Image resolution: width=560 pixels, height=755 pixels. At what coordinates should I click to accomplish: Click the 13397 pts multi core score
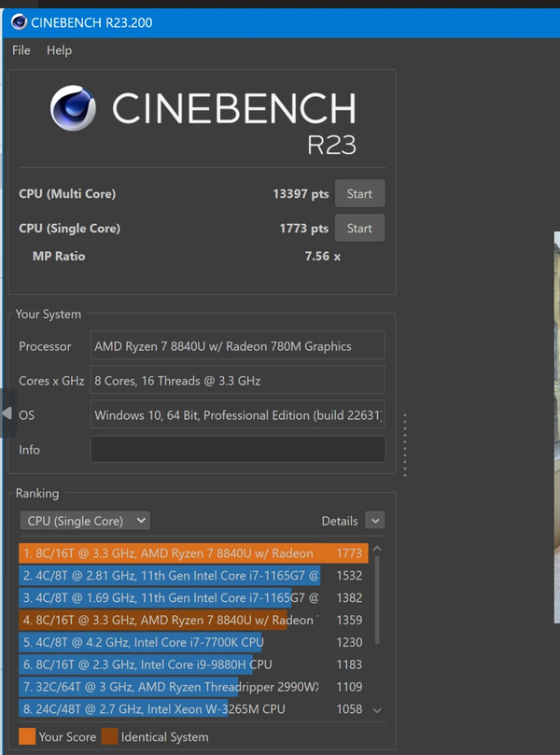(301, 193)
